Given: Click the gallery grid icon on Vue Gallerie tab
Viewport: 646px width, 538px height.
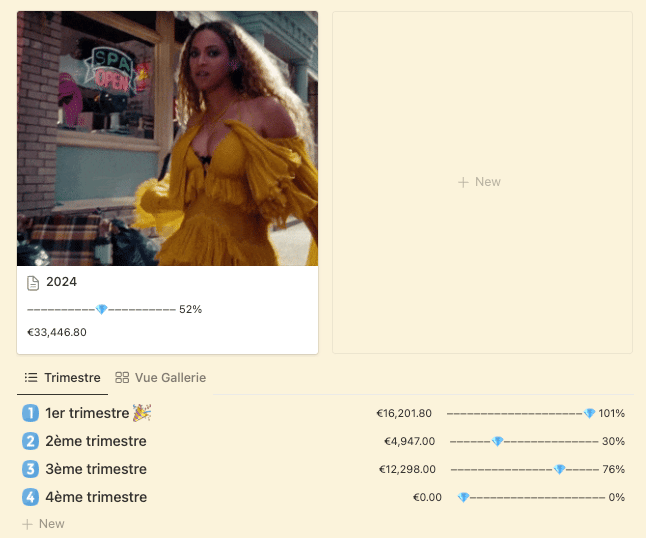Looking at the screenshot, I should [122, 377].
